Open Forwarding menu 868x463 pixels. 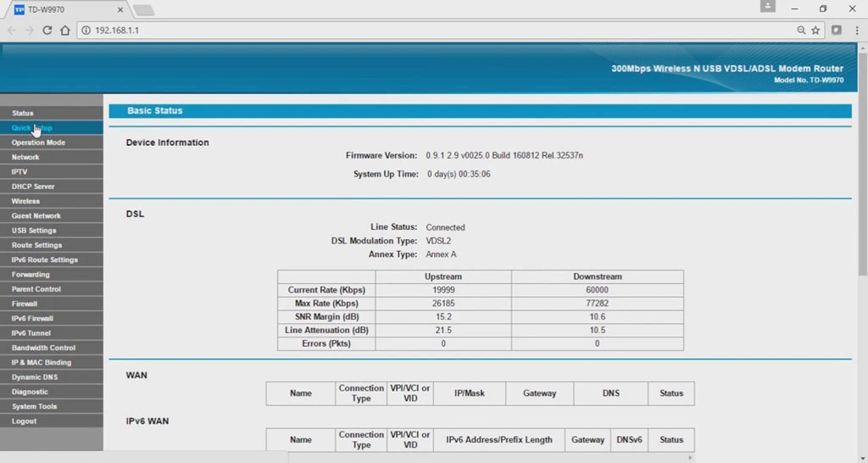(x=52, y=274)
